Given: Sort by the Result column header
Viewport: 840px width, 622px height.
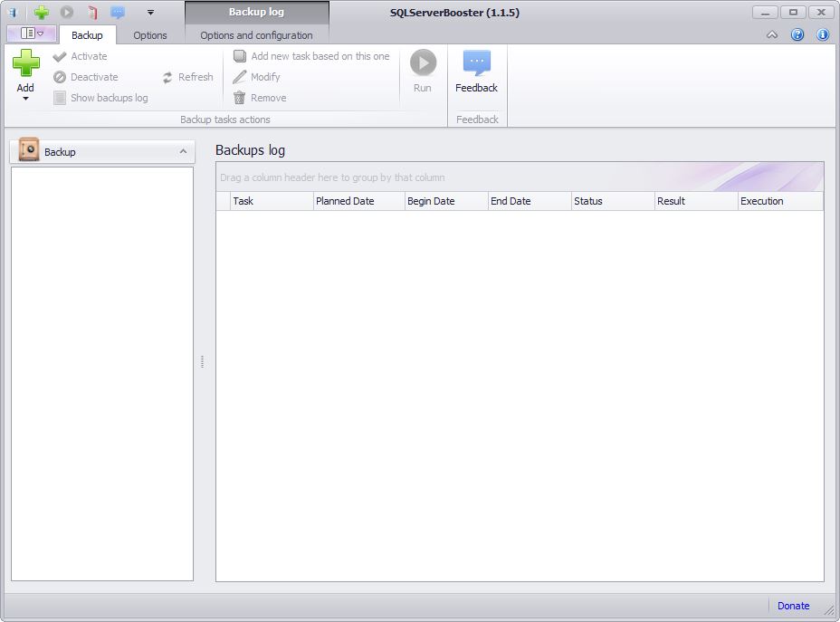Looking at the screenshot, I should pos(696,201).
